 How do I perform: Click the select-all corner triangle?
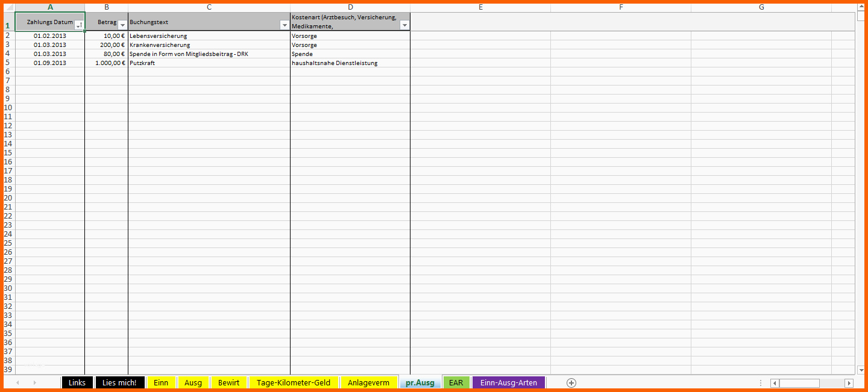click(x=8, y=7)
